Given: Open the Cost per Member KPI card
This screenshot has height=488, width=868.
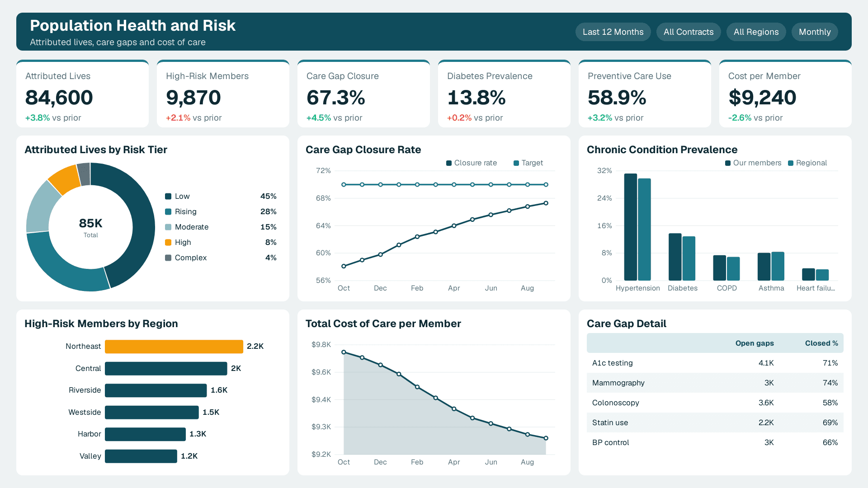Looking at the screenshot, I should [x=785, y=94].
